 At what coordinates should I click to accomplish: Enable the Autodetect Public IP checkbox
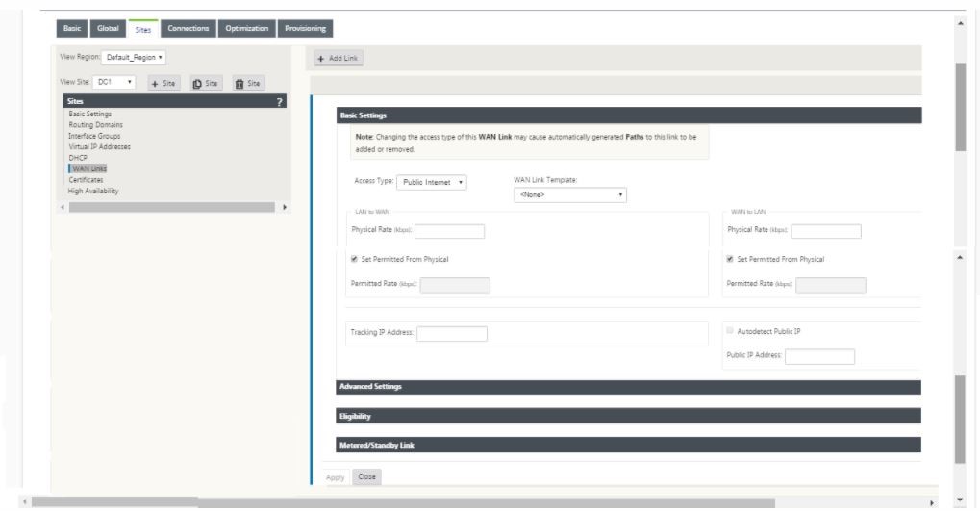tap(730, 331)
